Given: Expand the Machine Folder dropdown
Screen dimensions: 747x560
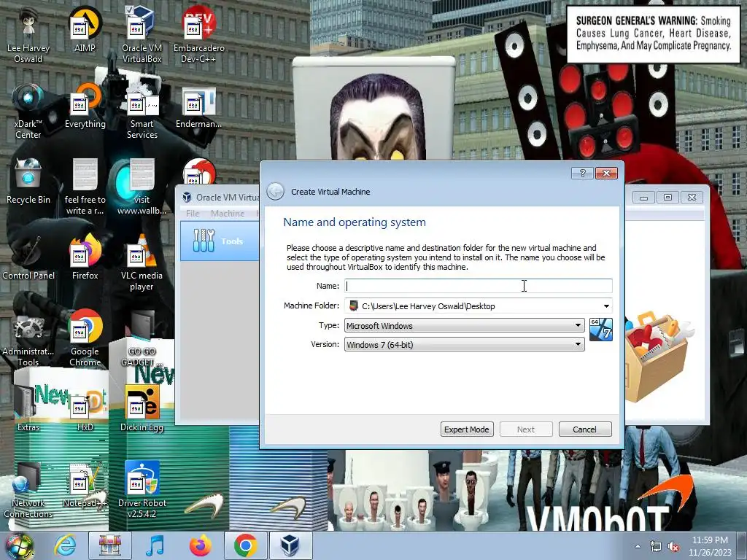Looking at the screenshot, I should coord(606,306).
